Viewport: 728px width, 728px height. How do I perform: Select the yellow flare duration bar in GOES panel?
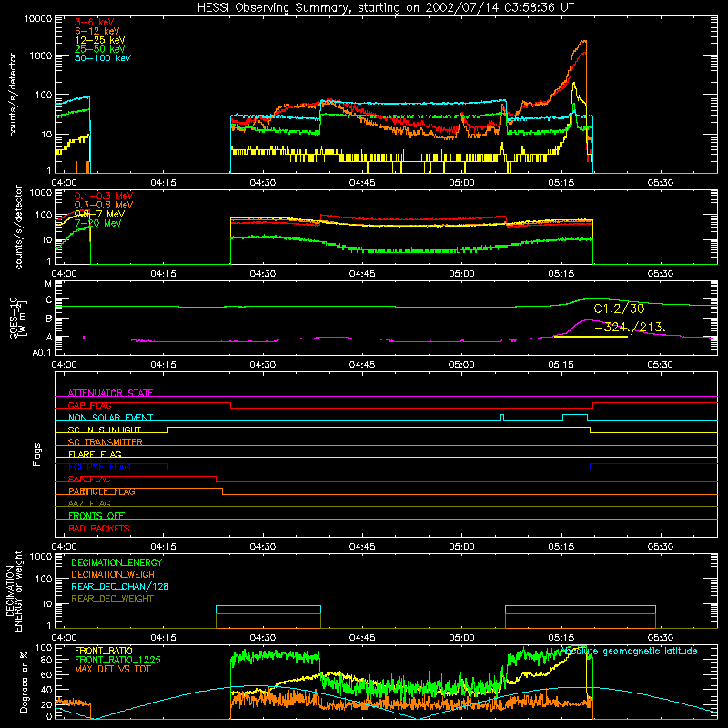tap(591, 336)
